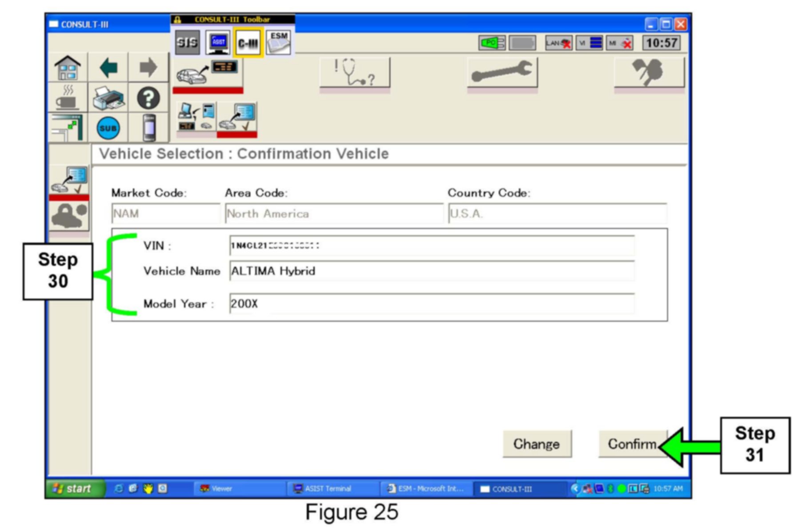The image size is (806, 532).
Task: Click the Vehicle Name field
Action: pyautogui.click(x=431, y=271)
